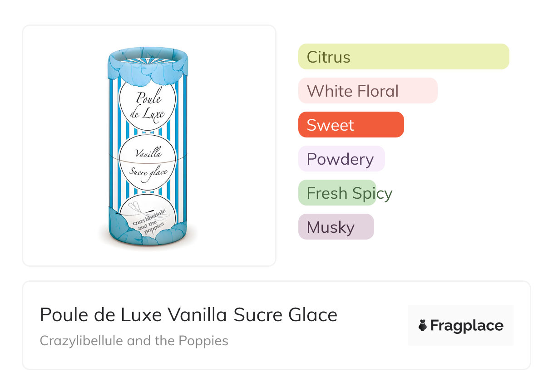Click the Crazylibellule and the Poppies brand name
Screen dimensions: 553x392
134,340
